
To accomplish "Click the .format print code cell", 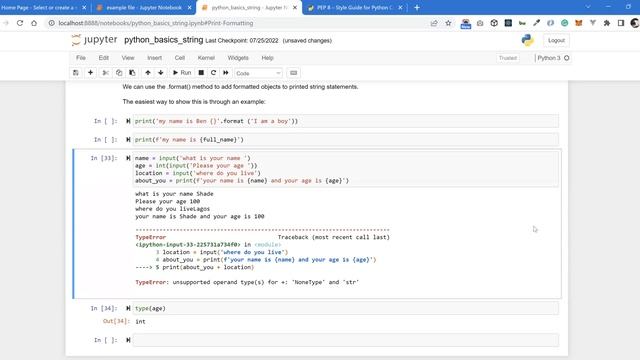I will pos(345,121).
